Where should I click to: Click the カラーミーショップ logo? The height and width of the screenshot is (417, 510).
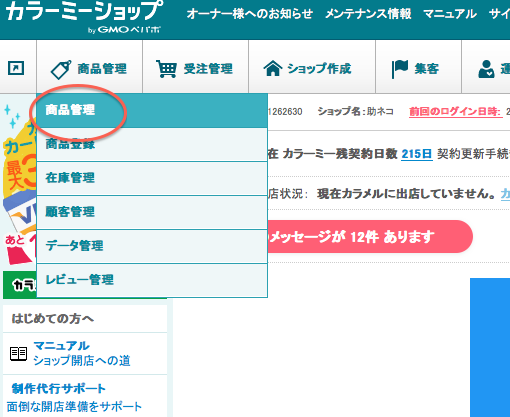(x=84, y=16)
